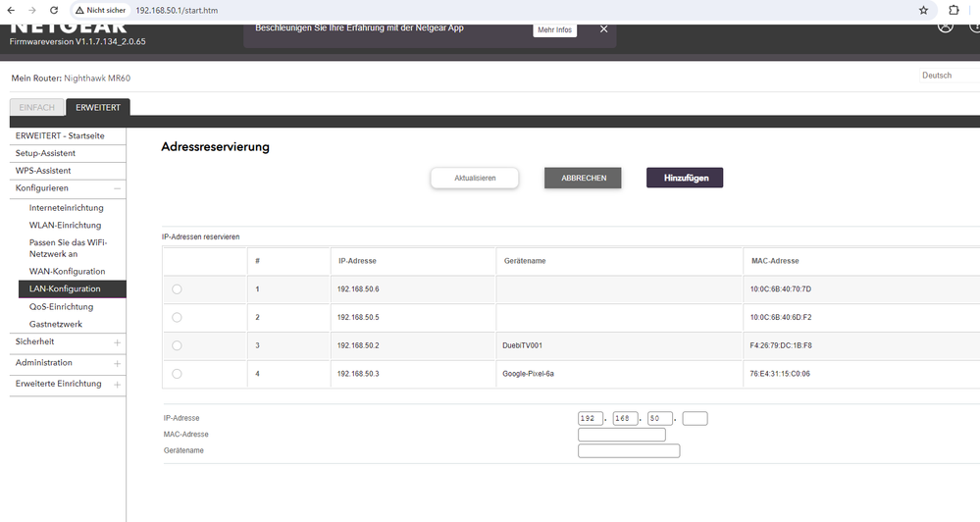The image size is (980, 522).
Task: Open QoS-Einrichtung page
Action: [x=61, y=307]
